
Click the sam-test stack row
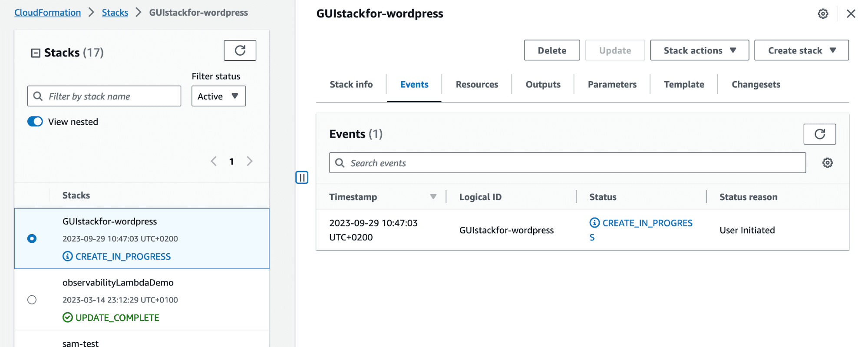[142, 340]
